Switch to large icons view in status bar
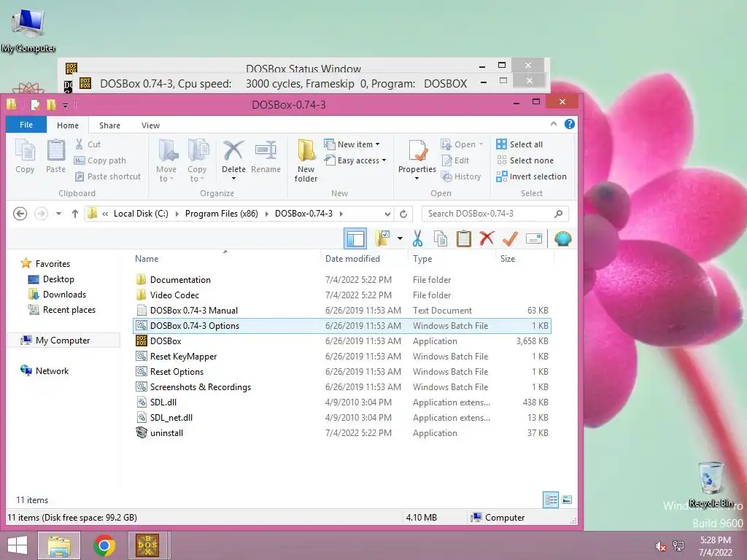Viewport: 747px width, 560px height. (567, 499)
